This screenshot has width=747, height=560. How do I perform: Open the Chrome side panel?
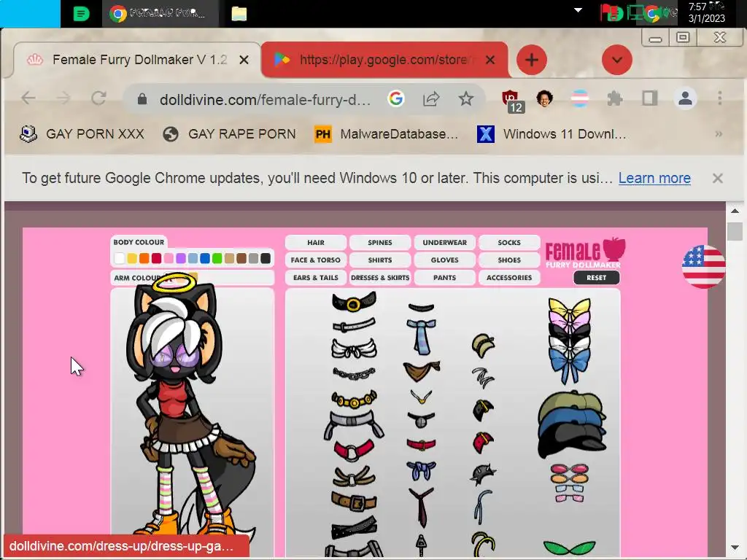650,98
